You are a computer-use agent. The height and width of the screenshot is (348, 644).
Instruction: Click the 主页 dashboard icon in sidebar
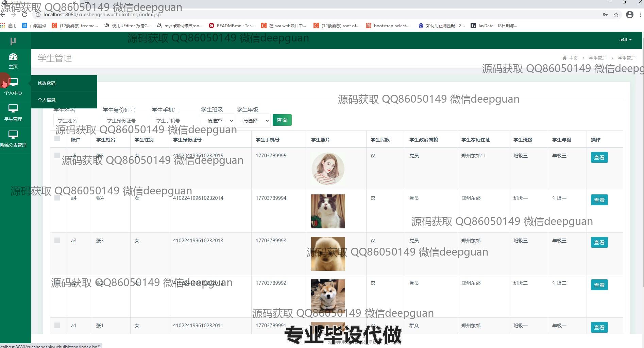[13, 57]
